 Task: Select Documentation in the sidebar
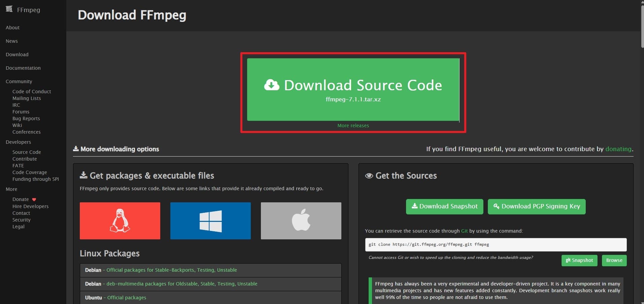(23, 68)
